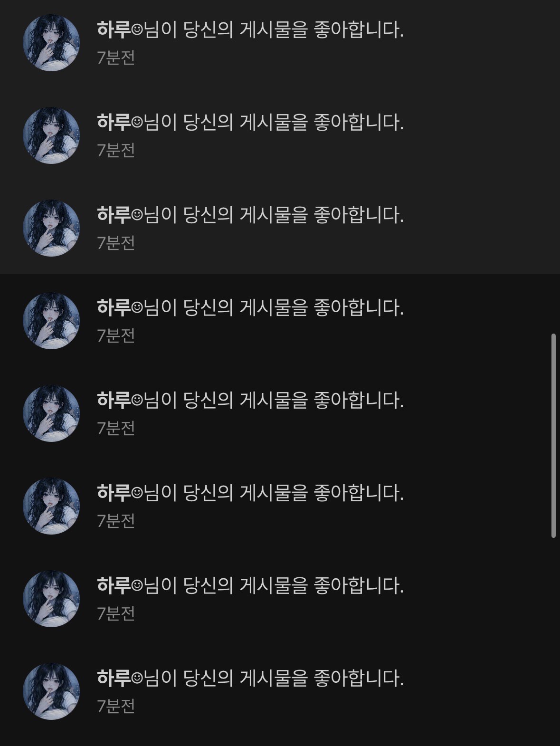View the fifth like notification message
The height and width of the screenshot is (746, 560).
point(250,401)
